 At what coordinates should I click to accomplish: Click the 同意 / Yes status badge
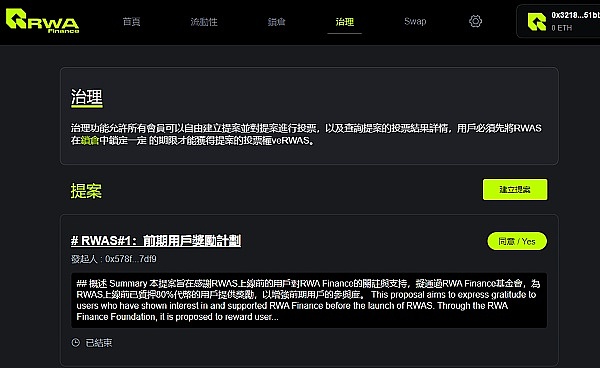click(517, 241)
